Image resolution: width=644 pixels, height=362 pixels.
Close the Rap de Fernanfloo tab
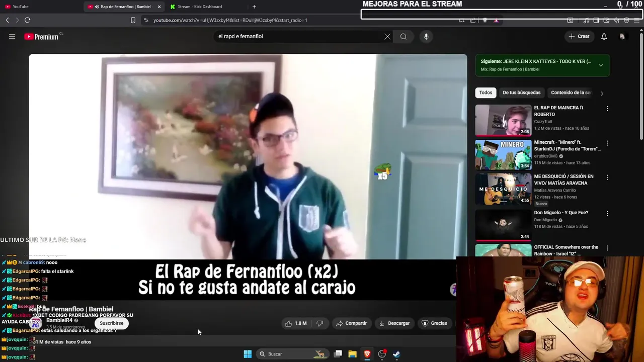point(159,7)
